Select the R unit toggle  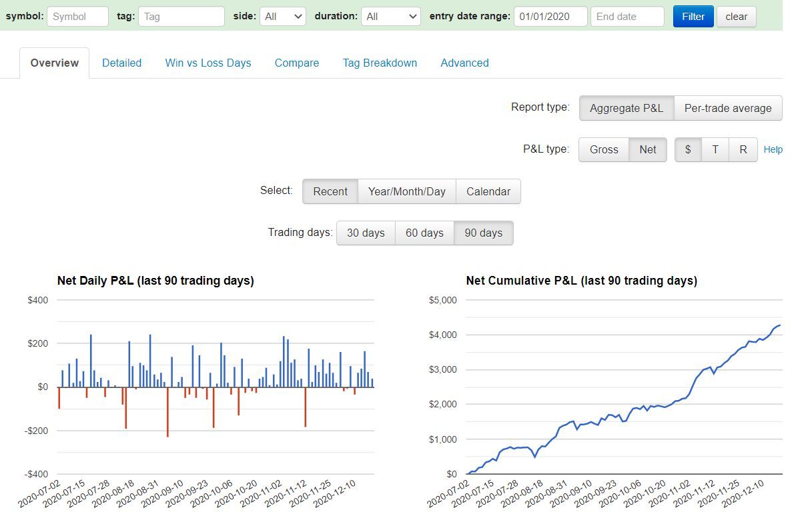743,149
